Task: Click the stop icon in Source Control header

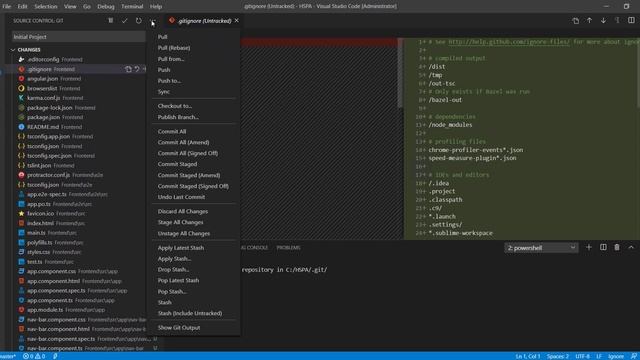Action: [111, 20]
